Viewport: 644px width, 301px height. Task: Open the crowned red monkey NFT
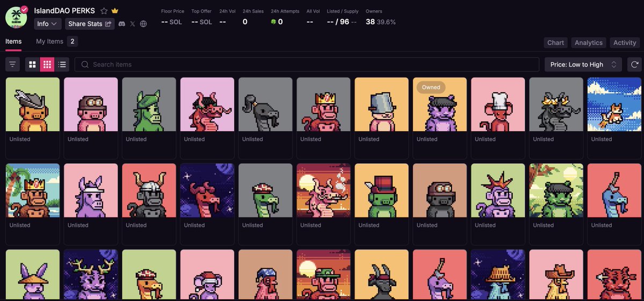[324, 105]
